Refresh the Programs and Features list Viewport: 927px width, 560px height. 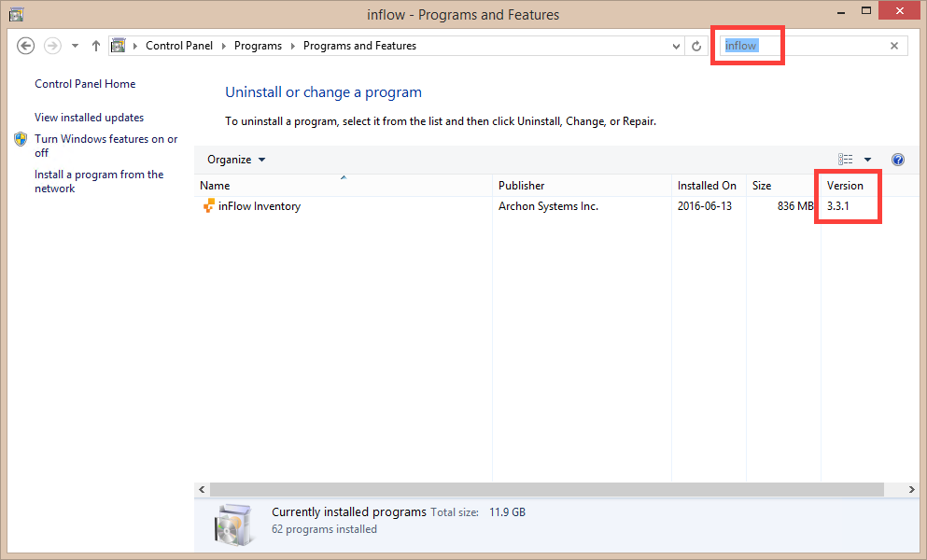pyautogui.click(x=696, y=46)
